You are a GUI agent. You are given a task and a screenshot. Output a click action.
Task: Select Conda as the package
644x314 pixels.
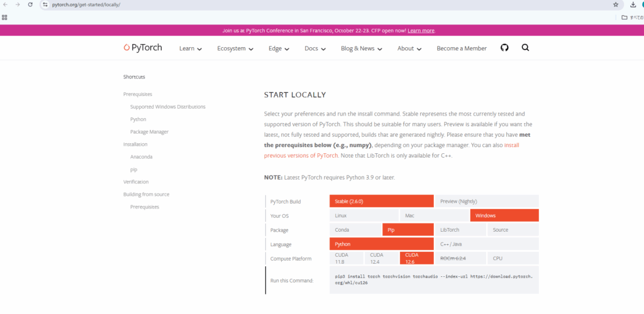pos(355,230)
